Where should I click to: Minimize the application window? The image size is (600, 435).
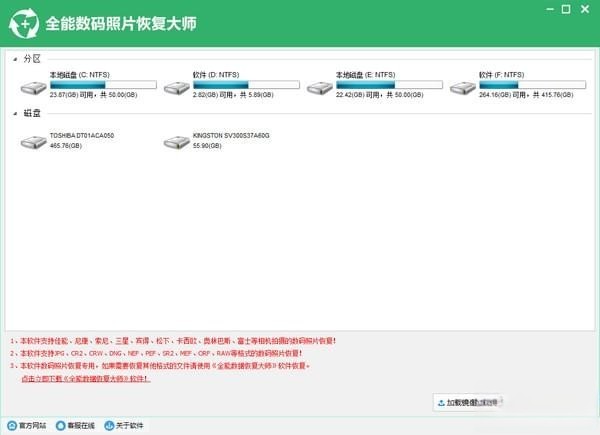[x=550, y=9]
